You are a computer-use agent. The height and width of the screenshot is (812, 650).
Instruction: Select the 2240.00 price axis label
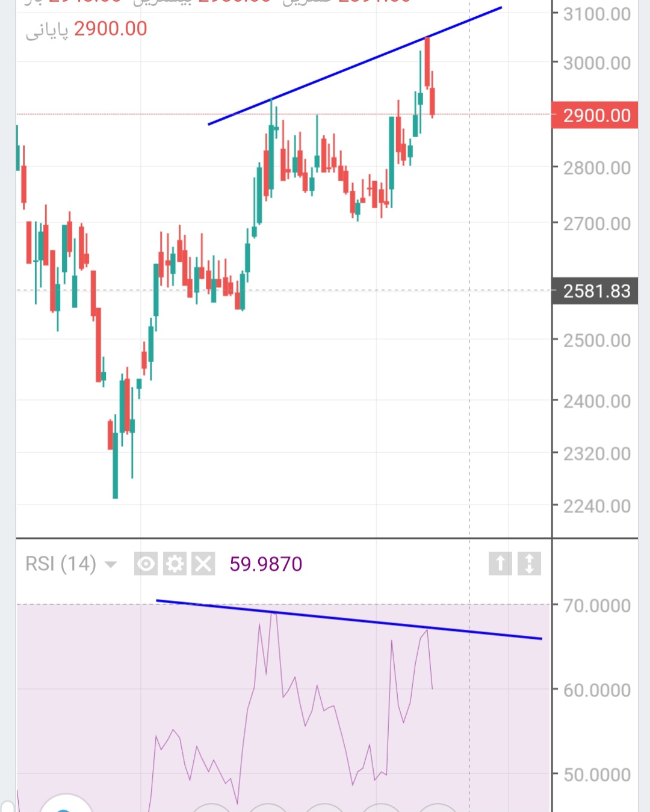597,506
